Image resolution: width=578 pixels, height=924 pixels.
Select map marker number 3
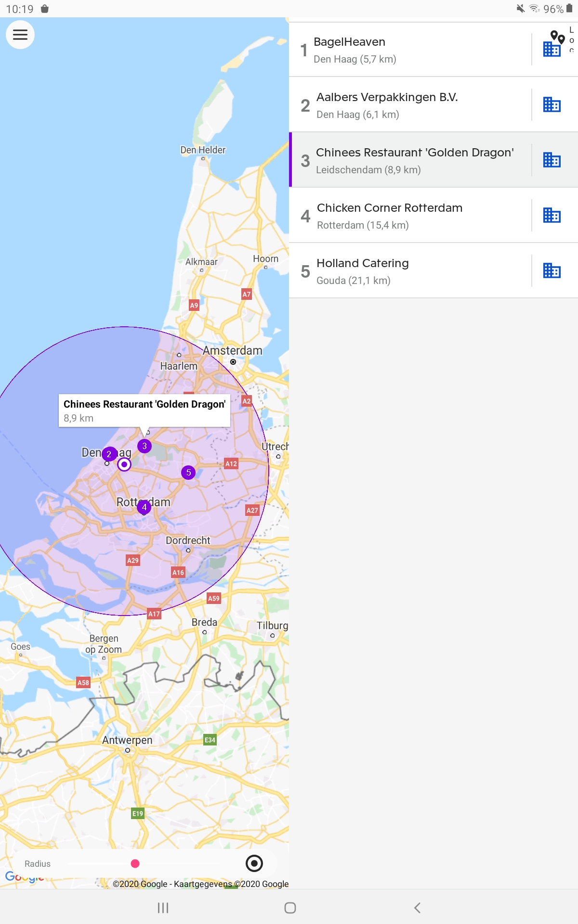click(x=144, y=446)
